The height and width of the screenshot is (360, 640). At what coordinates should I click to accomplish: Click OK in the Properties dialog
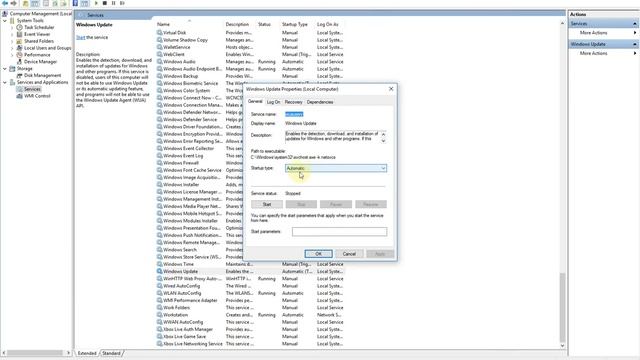point(318,254)
